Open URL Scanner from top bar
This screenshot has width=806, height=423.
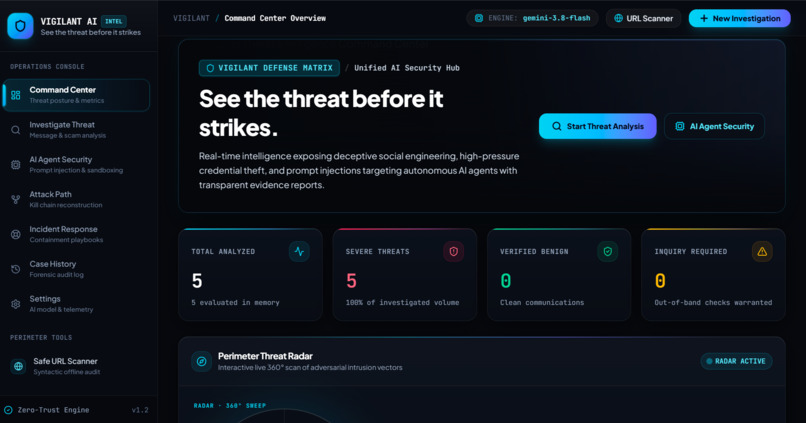(x=644, y=18)
